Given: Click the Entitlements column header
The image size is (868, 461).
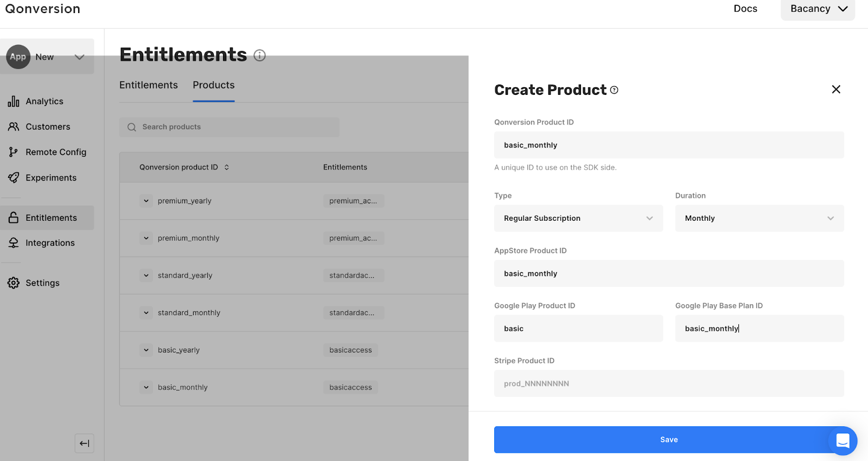Looking at the screenshot, I should coord(345,167).
